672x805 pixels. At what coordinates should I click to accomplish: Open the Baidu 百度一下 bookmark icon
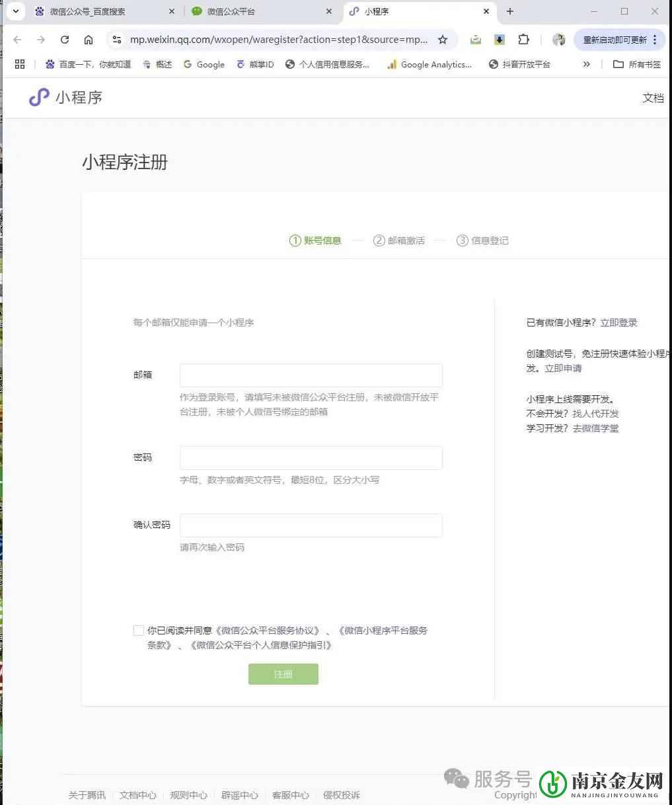tap(50, 64)
